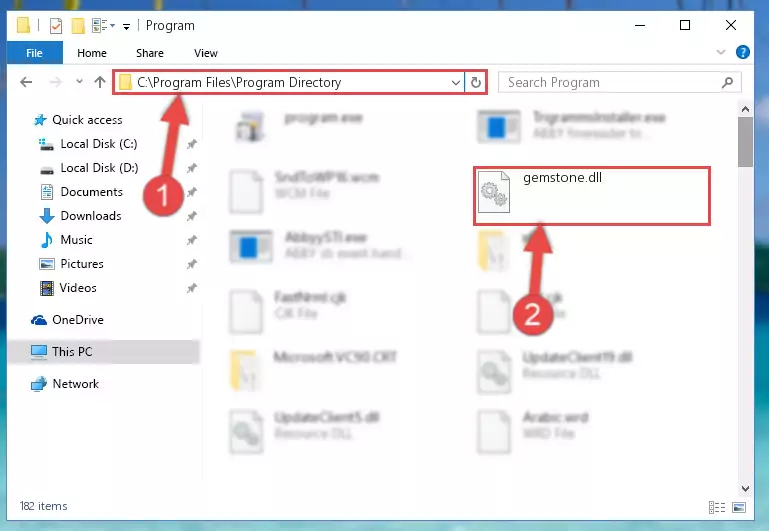Open Customize Quick Access Toolbar dropdown
The height and width of the screenshot is (531, 769).
127,26
